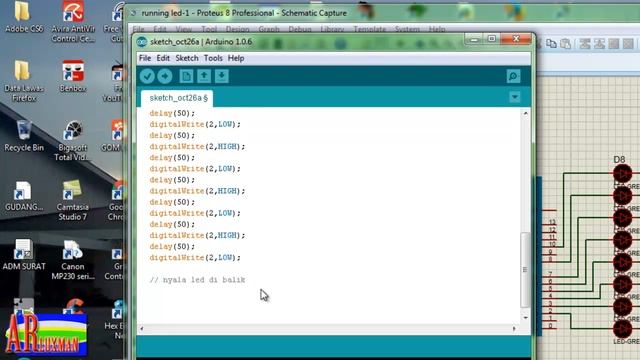Click the horizontal scroll left arrow
The height and width of the screenshot is (360, 640).
142,329
